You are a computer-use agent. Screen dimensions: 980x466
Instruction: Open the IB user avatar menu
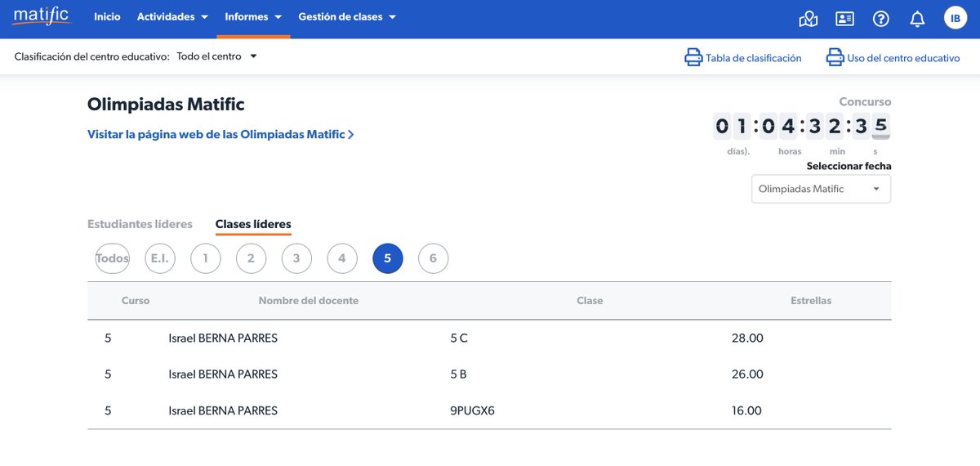point(955,17)
